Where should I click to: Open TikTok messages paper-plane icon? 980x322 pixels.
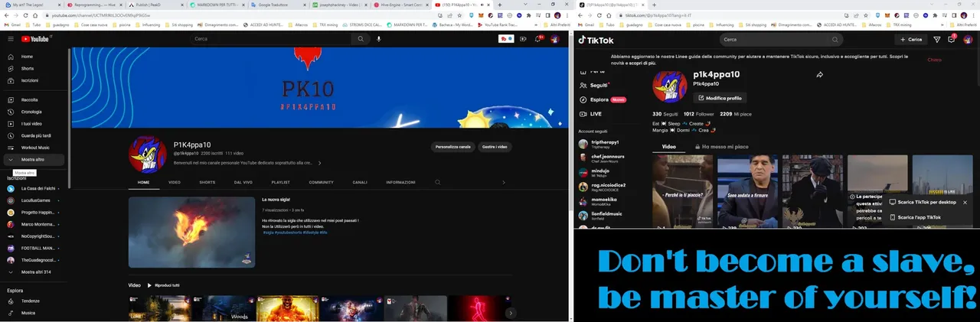937,40
